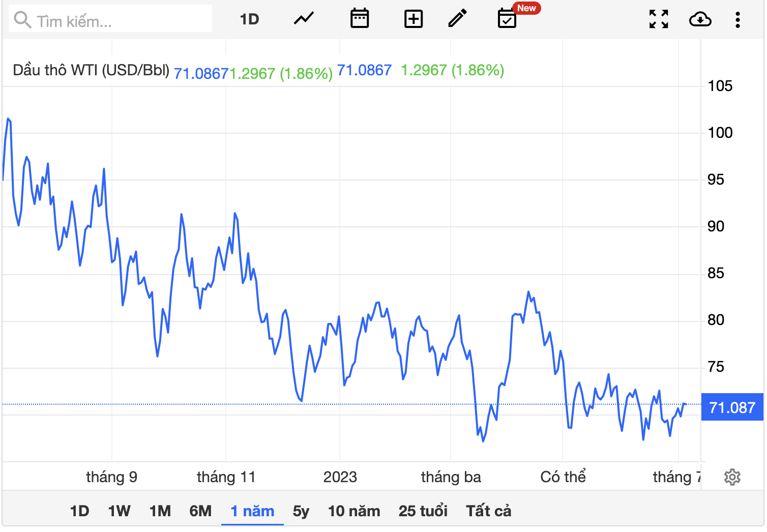Select the 10 năm time range
Image resolution: width=767 pixels, height=532 pixels.
(x=354, y=511)
